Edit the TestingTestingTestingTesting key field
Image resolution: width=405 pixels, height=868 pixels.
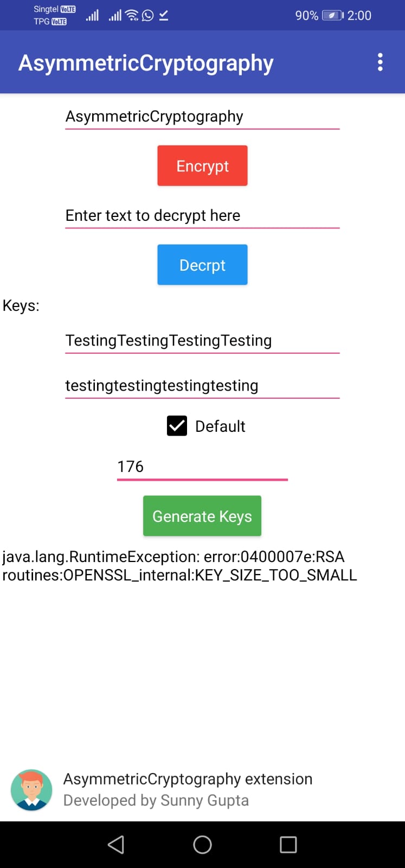point(202,341)
